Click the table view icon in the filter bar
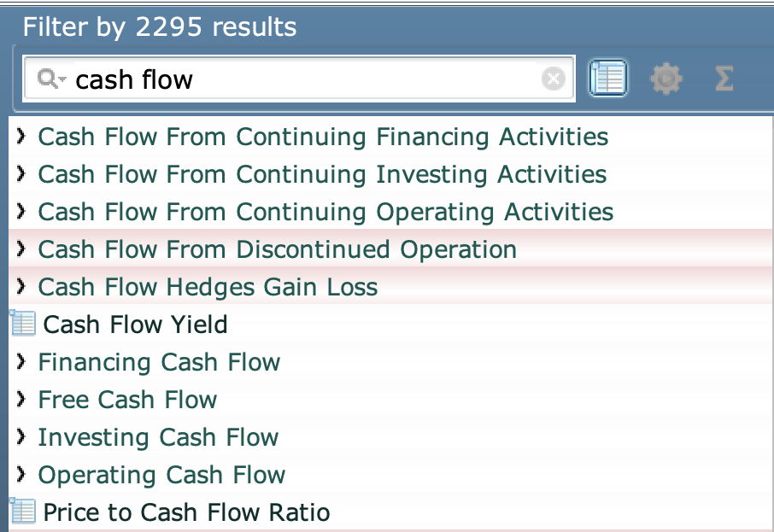Image resolution: width=774 pixels, height=532 pixels. 608,79
